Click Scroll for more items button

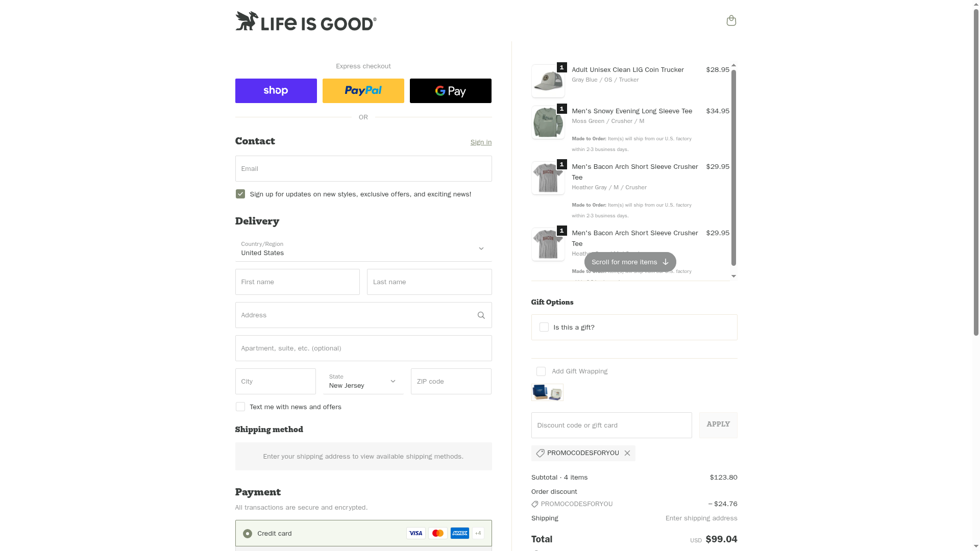pyautogui.click(x=630, y=262)
